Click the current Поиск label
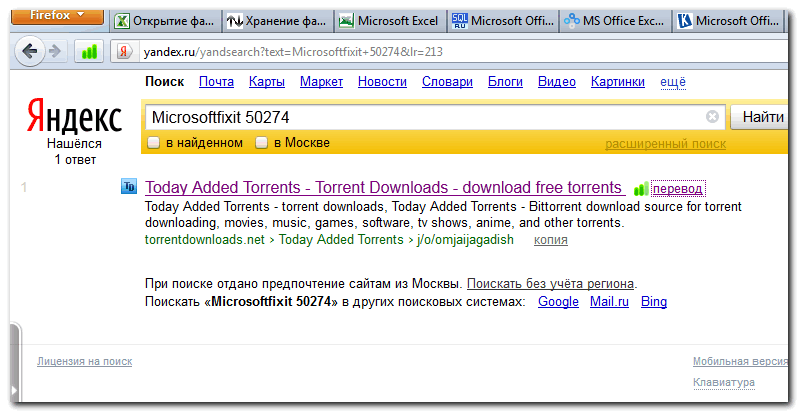799x413 pixels. [165, 82]
